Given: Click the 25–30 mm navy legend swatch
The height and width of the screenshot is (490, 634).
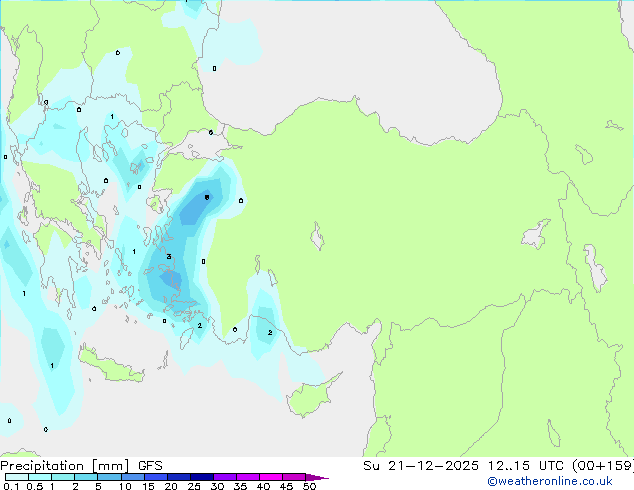Looking at the screenshot, I should 202,477.
